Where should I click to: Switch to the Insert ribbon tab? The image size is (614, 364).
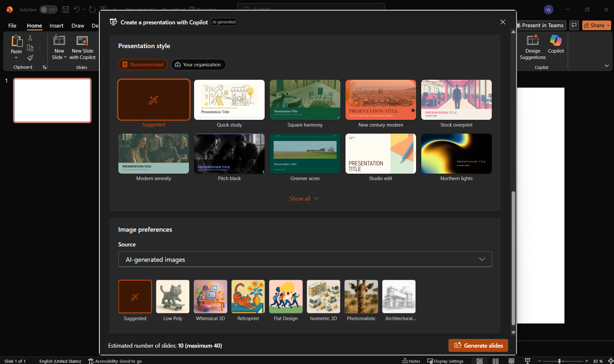(x=56, y=26)
